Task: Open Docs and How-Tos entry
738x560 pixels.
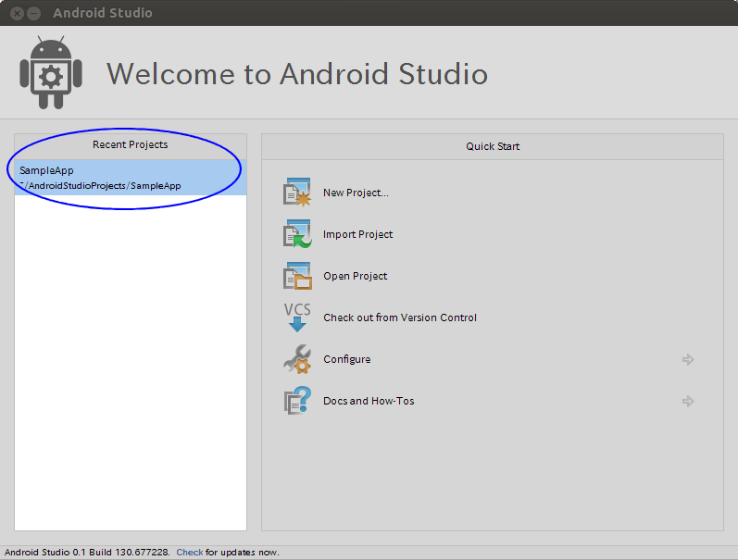Action: [369, 401]
